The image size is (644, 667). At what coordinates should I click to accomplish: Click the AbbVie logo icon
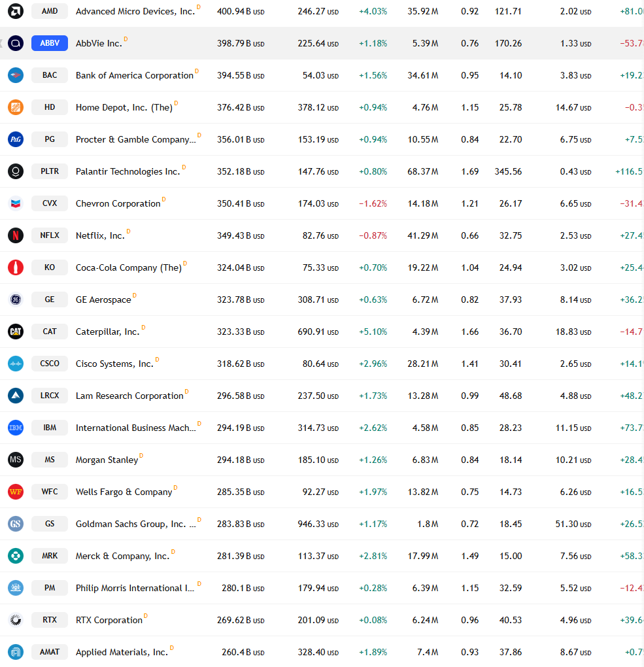click(16, 43)
